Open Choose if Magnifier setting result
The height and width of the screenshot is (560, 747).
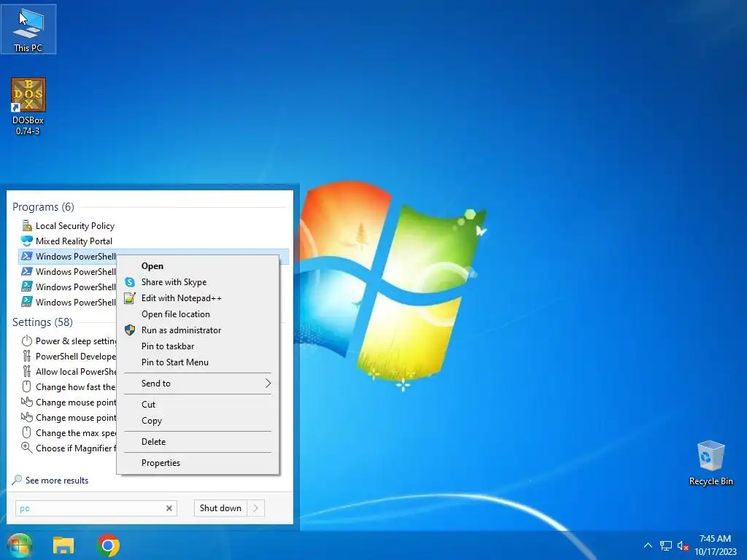(68, 448)
